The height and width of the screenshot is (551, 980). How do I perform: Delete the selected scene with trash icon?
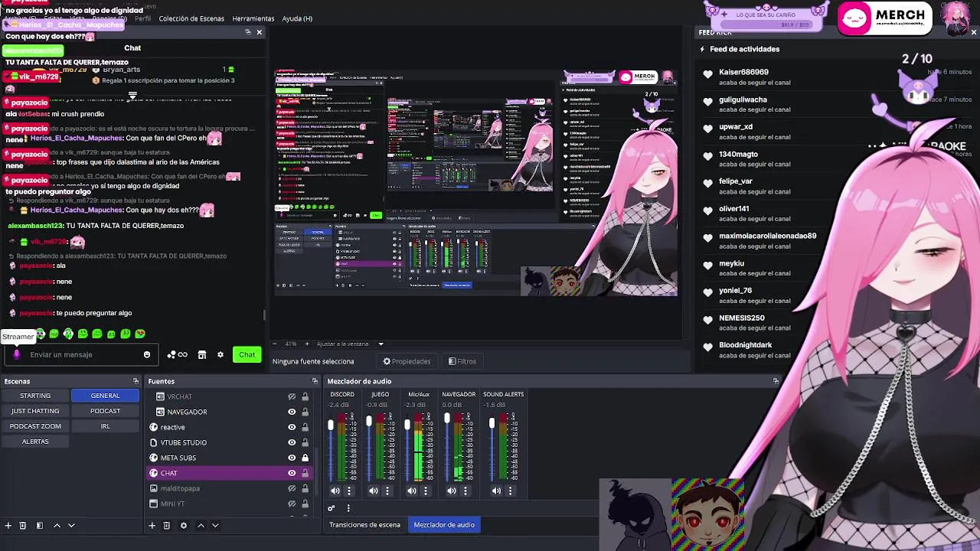[x=22, y=526]
